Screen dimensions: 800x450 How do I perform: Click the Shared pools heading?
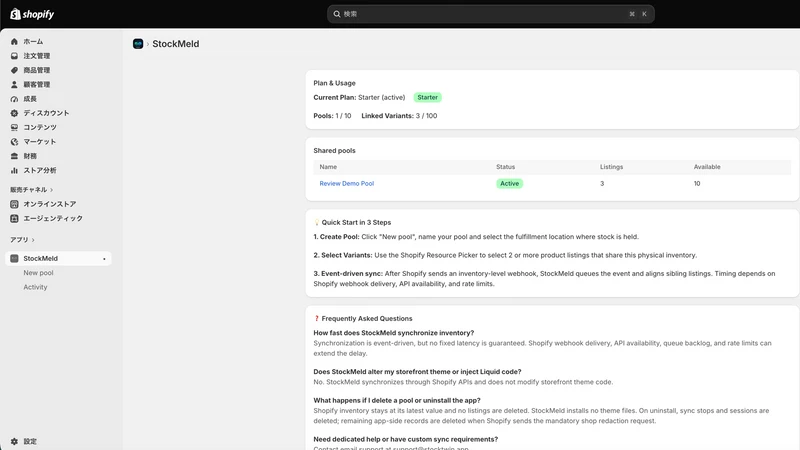click(334, 151)
